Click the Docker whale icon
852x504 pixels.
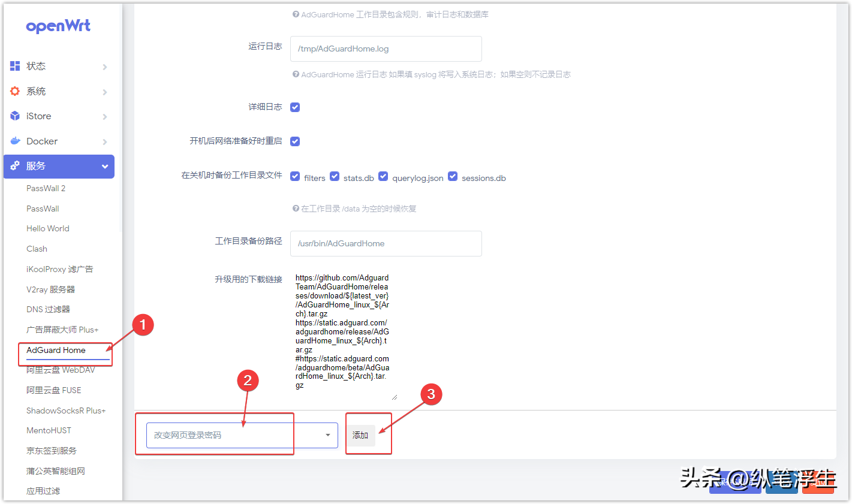15,141
